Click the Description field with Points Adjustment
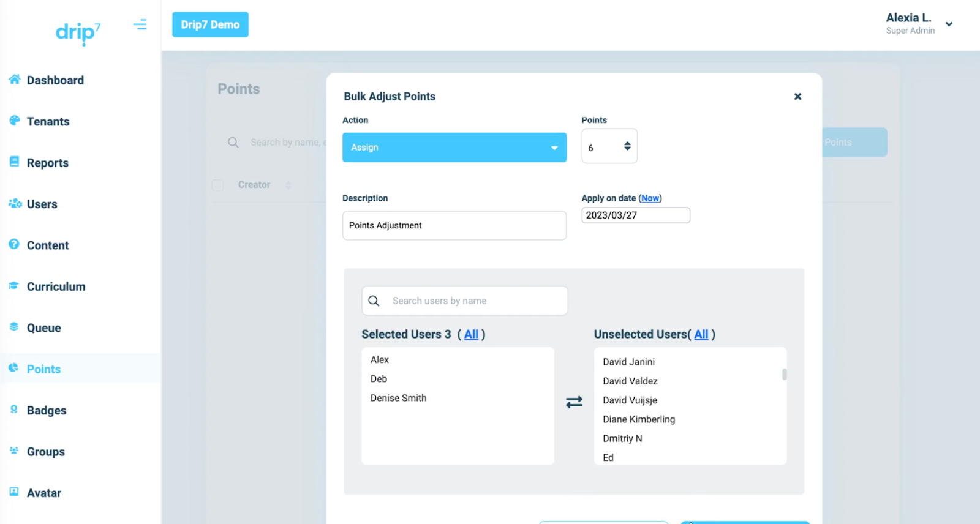The height and width of the screenshot is (524, 980). (454, 225)
